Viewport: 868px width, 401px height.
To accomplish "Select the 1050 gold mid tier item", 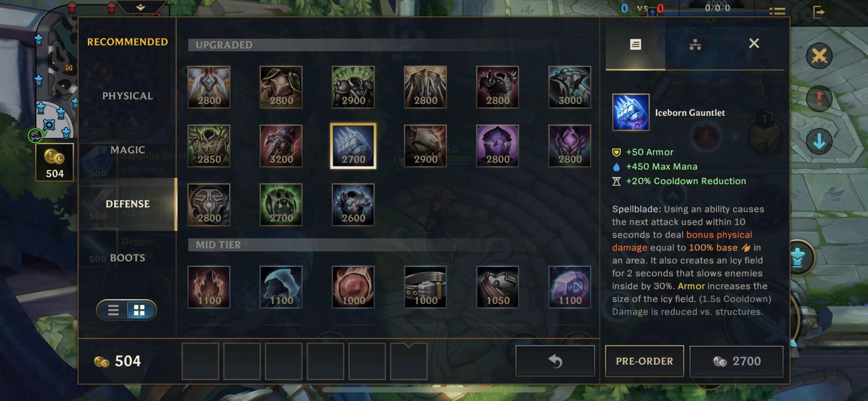I will (497, 287).
